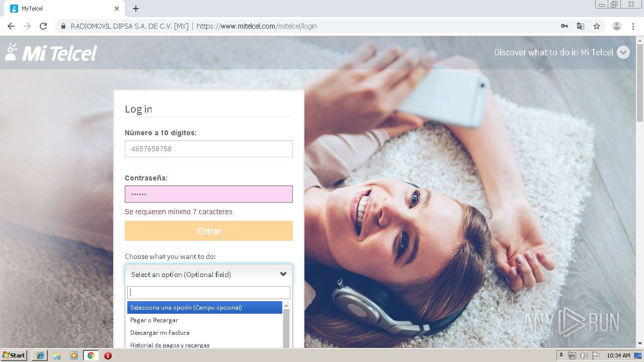Close the MyTelcel tab
The width and height of the screenshot is (644, 362).
click(x=117, y=9)
